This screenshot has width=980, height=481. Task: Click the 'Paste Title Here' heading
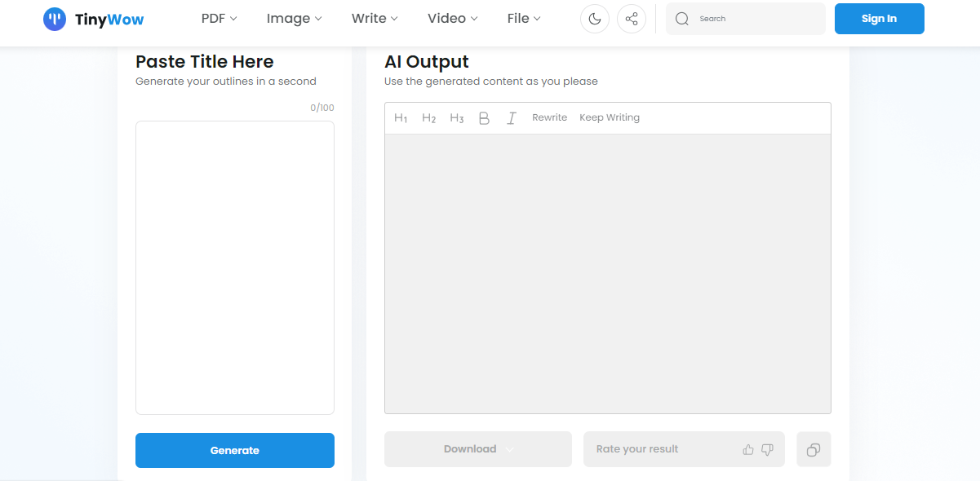(x=205, y=62)
